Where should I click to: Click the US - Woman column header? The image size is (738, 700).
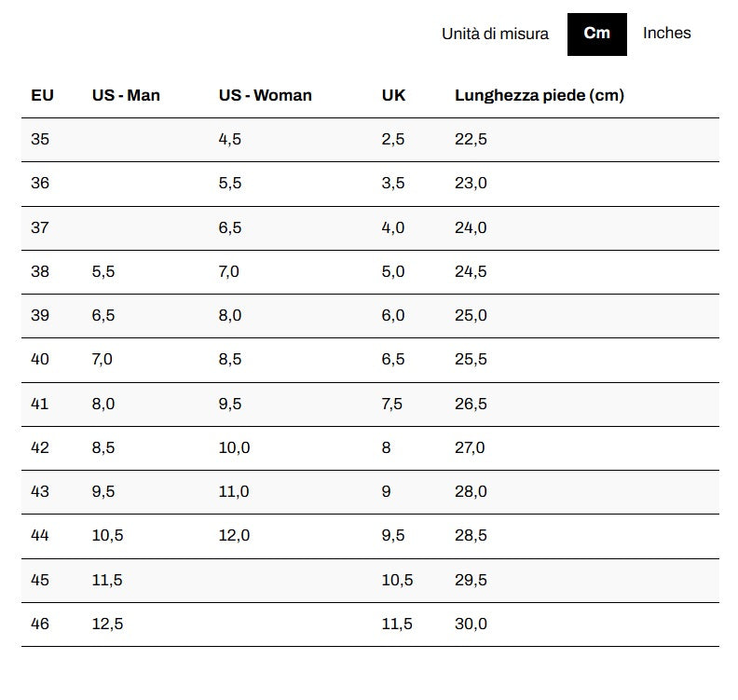click(265, 95)
